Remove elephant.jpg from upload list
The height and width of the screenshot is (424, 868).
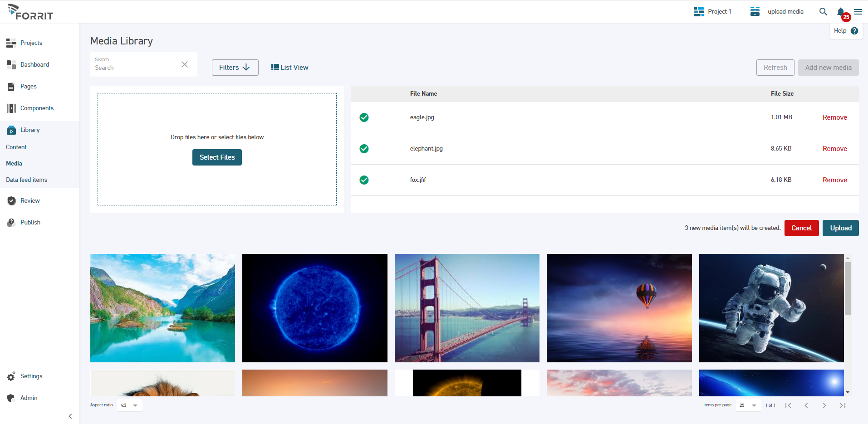834,148
